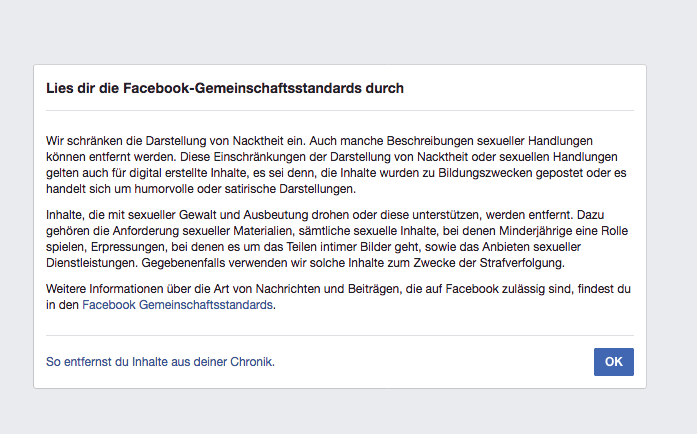Click the word 'Strafverfolgung' in the second paragraph
The width and height of the screenshot is (697, 434).
pyautogui.click(x=521, y=263)
